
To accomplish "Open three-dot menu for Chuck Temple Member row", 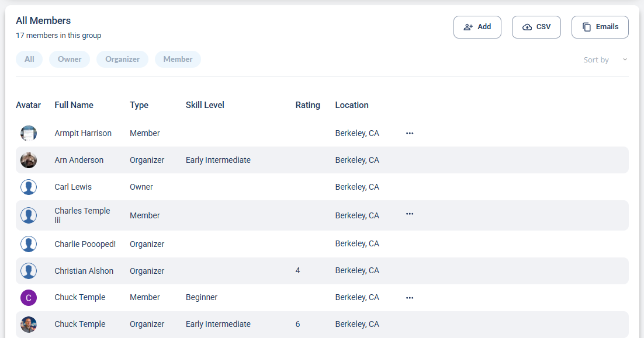I will coord(410,298).
